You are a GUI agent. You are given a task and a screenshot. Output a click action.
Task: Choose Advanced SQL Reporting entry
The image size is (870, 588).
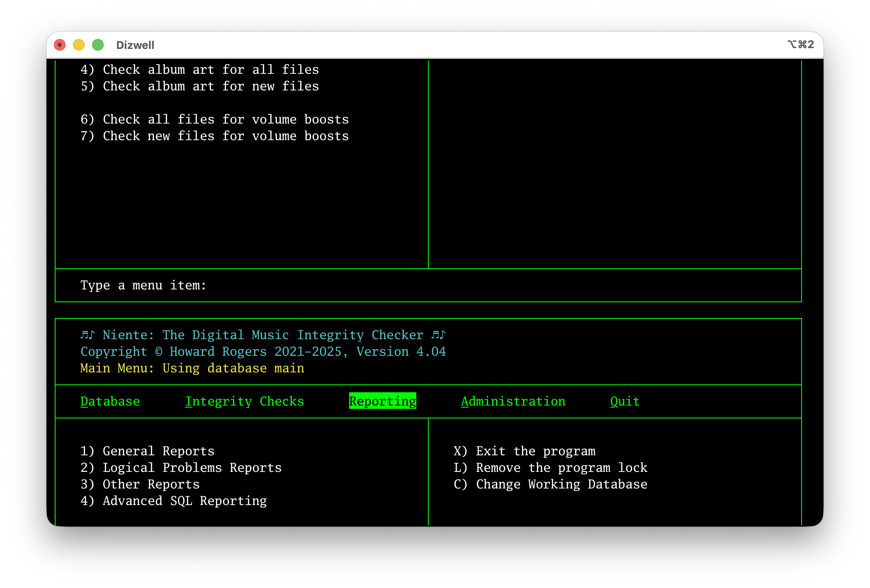[173, 501]
